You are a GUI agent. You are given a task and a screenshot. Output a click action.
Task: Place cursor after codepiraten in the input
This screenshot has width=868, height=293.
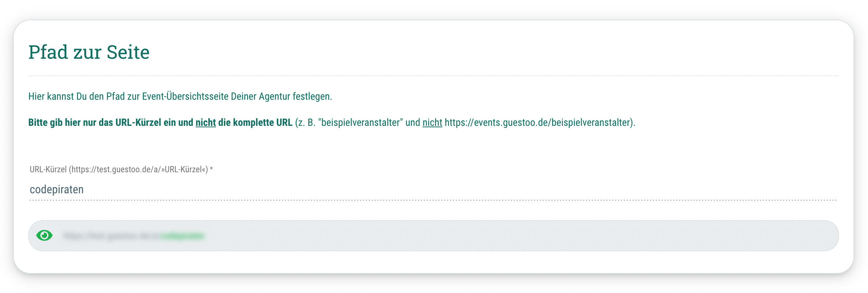click(x=84, y=190)
